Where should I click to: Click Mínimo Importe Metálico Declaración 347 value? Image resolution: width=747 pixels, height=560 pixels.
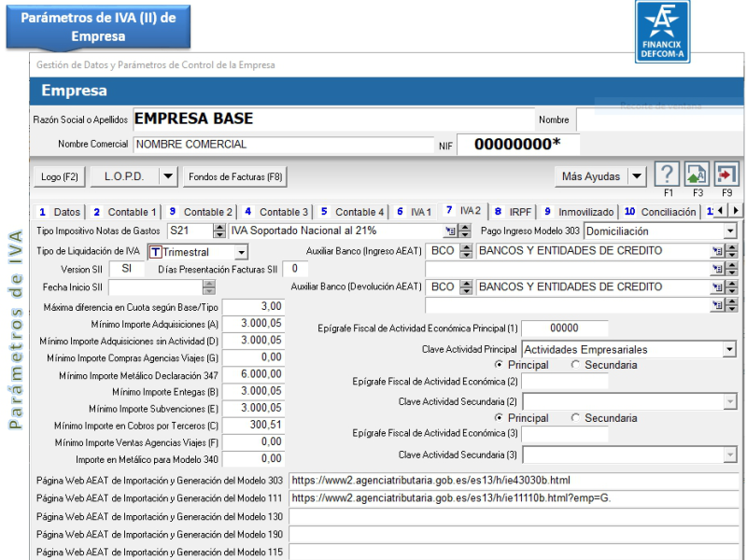pyautogui.click(x=253, y=374)
